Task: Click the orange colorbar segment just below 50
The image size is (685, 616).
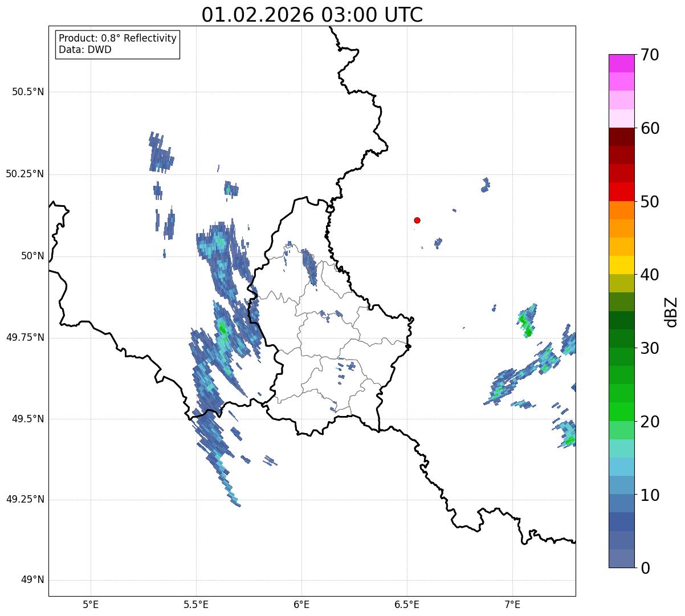Action: (621, 210)
